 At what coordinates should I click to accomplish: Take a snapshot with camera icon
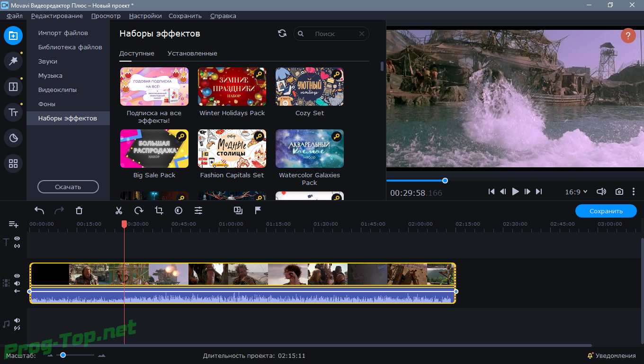619,191
